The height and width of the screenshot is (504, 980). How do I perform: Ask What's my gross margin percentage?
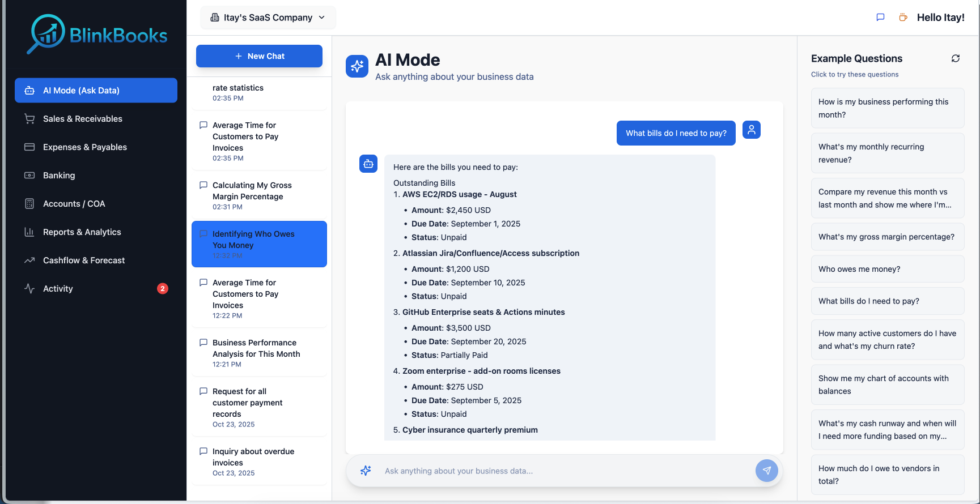[x=888, y=237]
